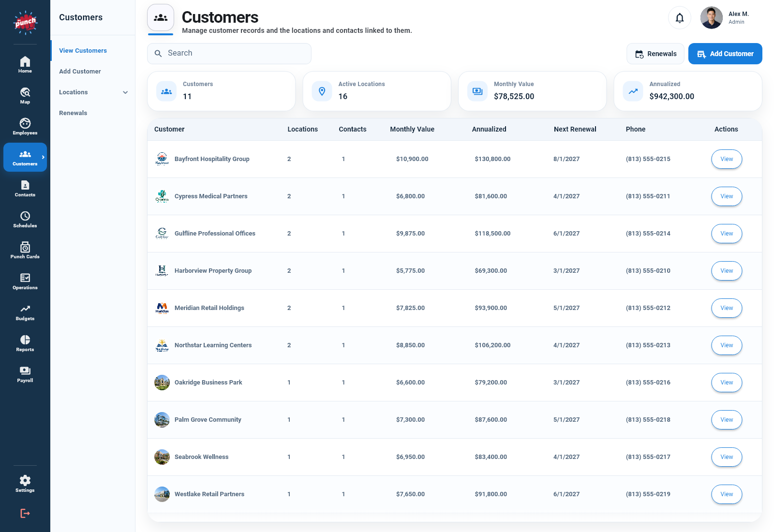Image resolution: width=774 pixels, height=532 pixels.
Task: Open the Schedules section
Action: tap(25, 219)
